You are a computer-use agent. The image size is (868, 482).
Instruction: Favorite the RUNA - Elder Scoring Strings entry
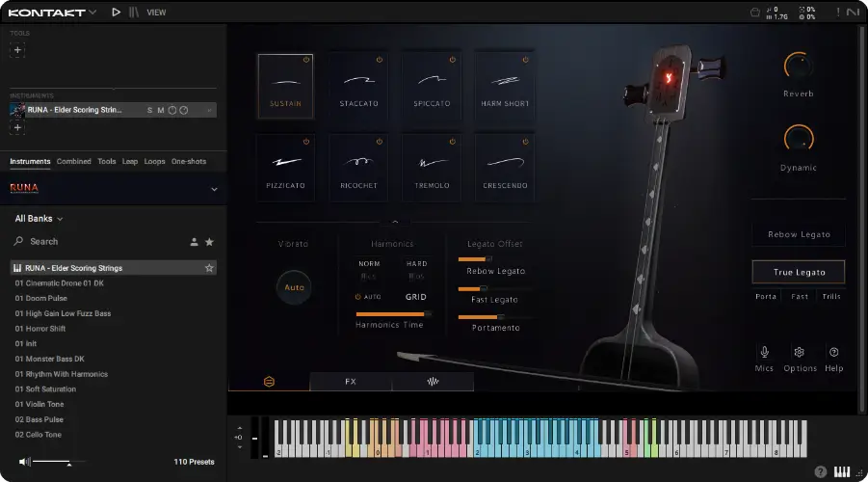(x=209, y=268)
